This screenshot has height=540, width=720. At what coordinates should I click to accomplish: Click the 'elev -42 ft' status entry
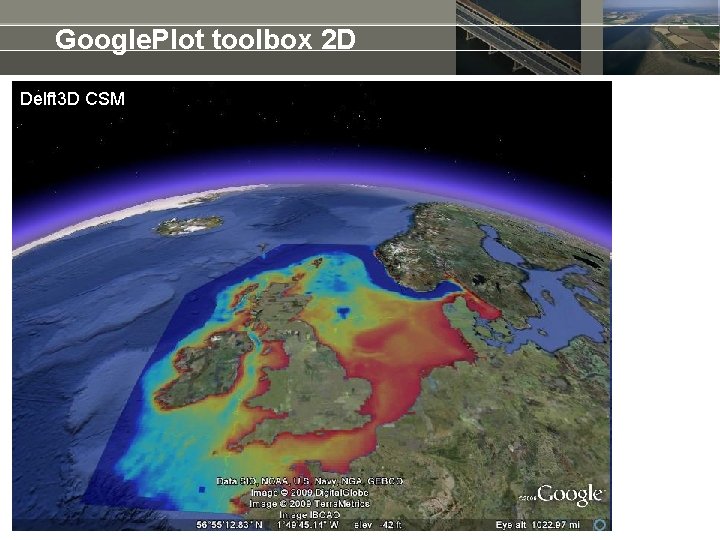click(x=378, y=524)
